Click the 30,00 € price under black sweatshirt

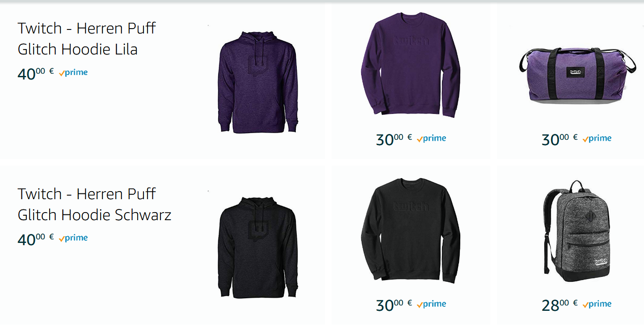[394, 305]
